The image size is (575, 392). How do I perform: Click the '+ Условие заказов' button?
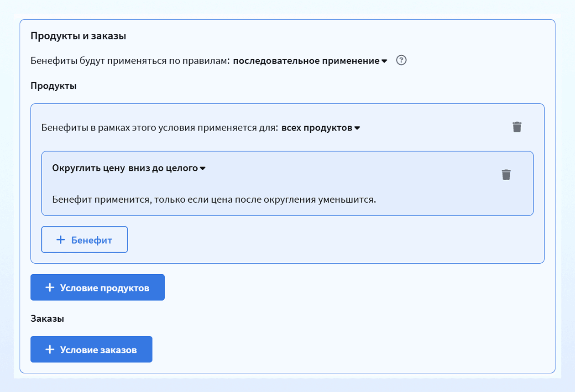[91, 350]
